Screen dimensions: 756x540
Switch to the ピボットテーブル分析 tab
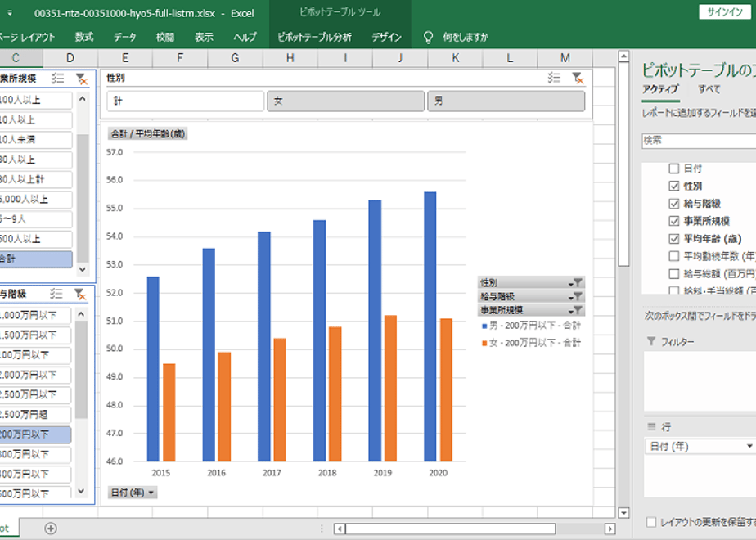tap(314, 37)
